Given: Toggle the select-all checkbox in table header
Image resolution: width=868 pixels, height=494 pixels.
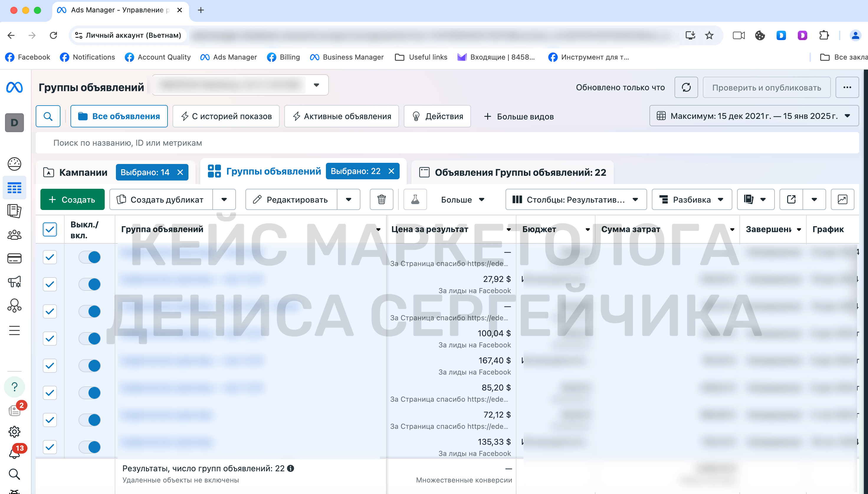Looking at the screenshot, I should (50, 229).
